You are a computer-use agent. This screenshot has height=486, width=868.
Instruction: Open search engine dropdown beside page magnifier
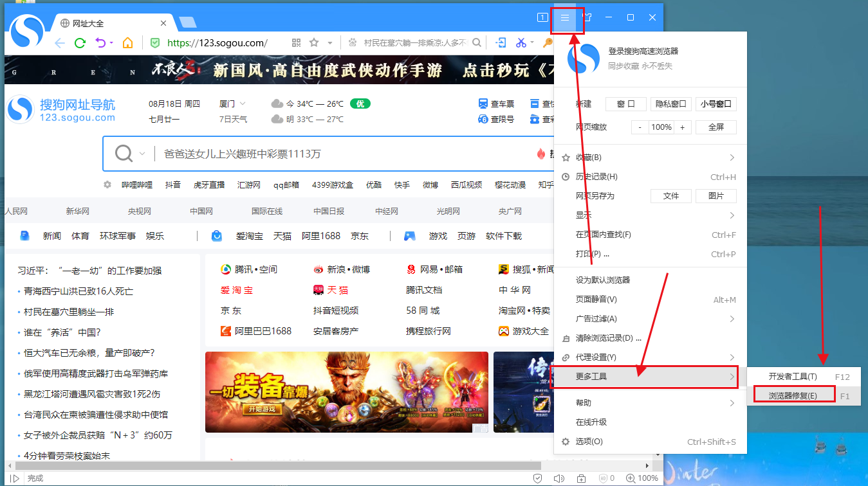(142, 154)
